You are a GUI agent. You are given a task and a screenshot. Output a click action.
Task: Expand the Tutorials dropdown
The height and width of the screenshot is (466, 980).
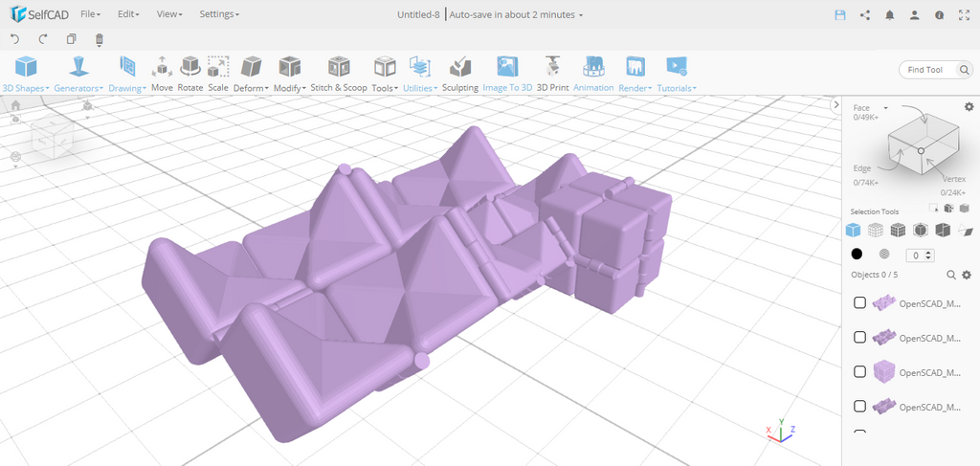695,89
